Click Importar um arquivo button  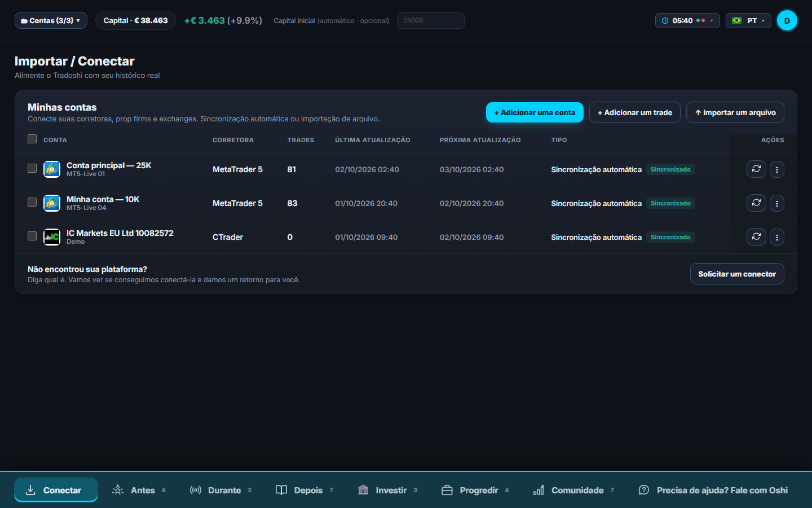[x=735, y=112]
